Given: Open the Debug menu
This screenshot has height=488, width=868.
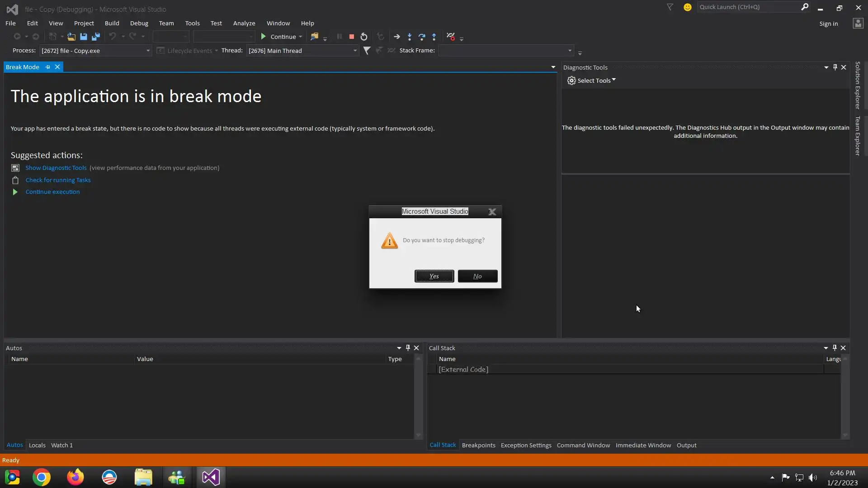Looking at the screenshot, I should (139, 23).
